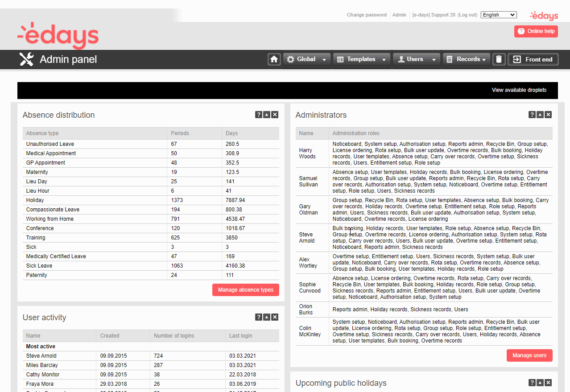Open help for Absence distribution droplet
The width and height of the screenshot is (570, 392).
coord(258,115)
